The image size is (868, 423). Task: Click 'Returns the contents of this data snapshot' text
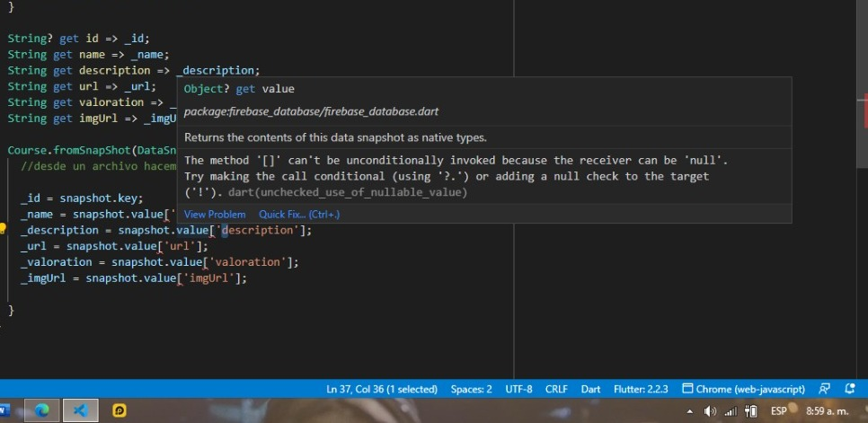coord(335,137)
